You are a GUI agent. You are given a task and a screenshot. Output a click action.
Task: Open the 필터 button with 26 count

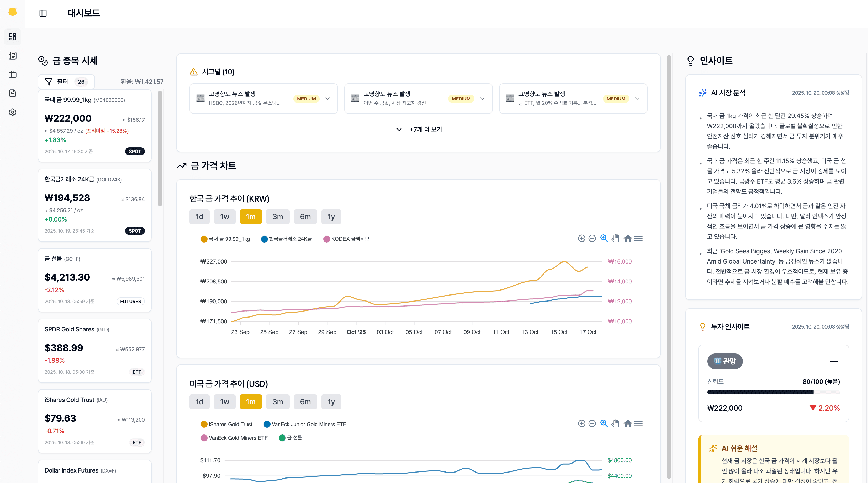(66, 82)
